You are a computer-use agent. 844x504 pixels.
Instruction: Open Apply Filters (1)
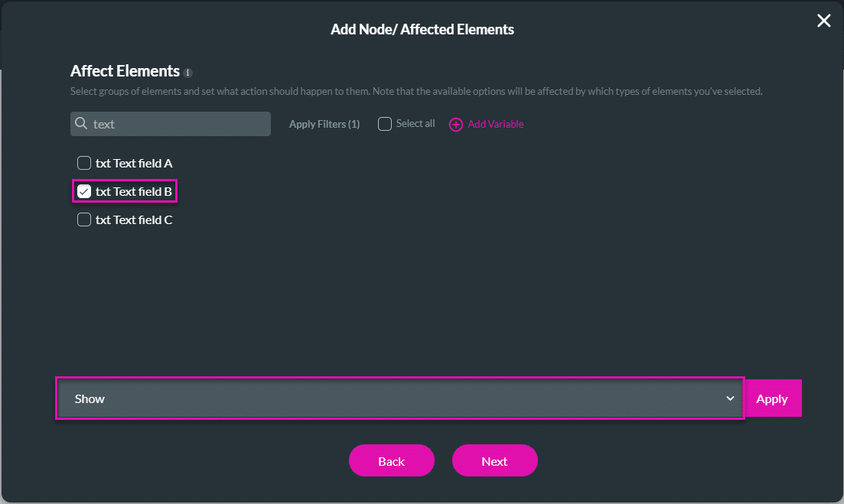point(324,124)
